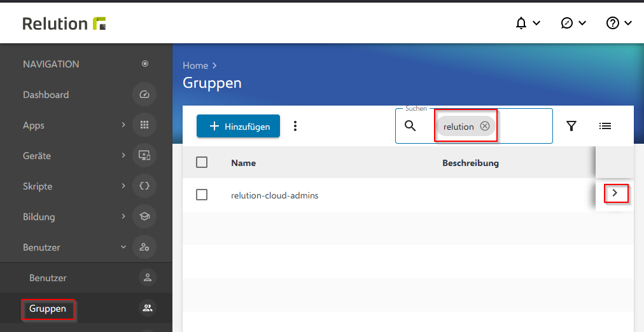The height and width of the screenshot is (332, 644).
Task: Sort by the Name column header
Action: (244, 163)
